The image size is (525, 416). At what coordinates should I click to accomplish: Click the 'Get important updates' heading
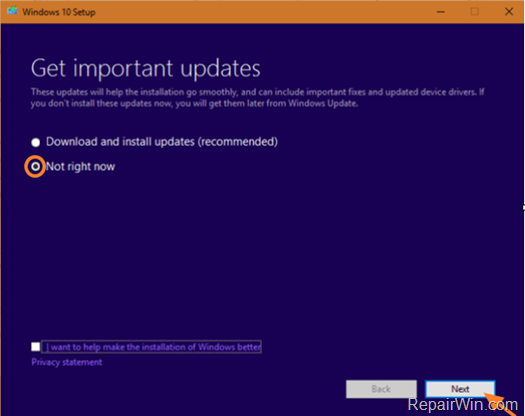146,68
